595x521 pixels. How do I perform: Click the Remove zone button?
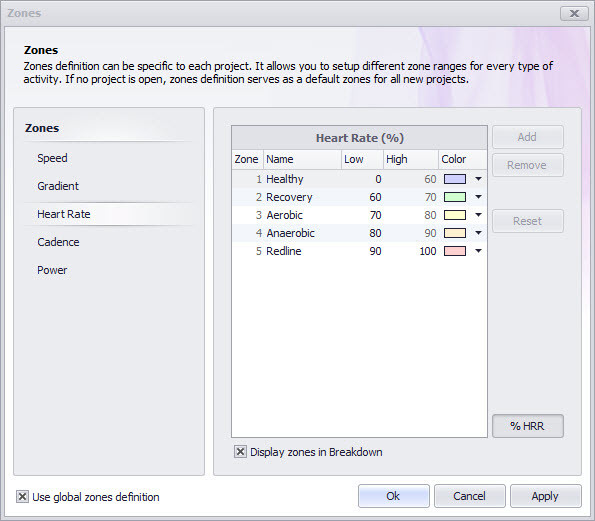(527, 165)
